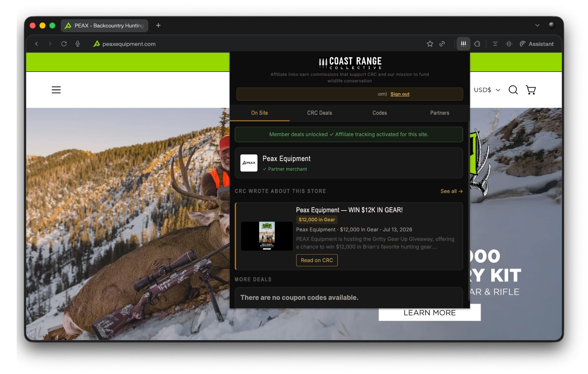Click Read on CRC button
This screenshot has width=588, height=374.
click(x=317, y=260)
